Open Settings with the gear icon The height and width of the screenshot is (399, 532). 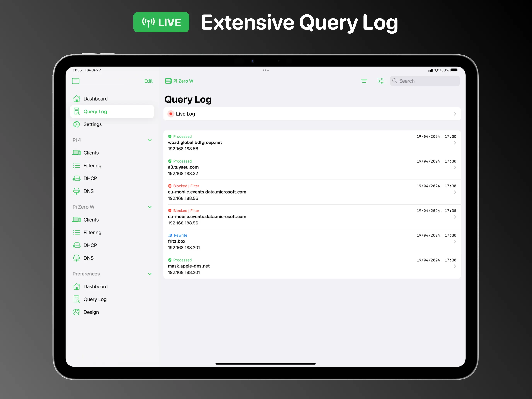(x=77, y=124)
